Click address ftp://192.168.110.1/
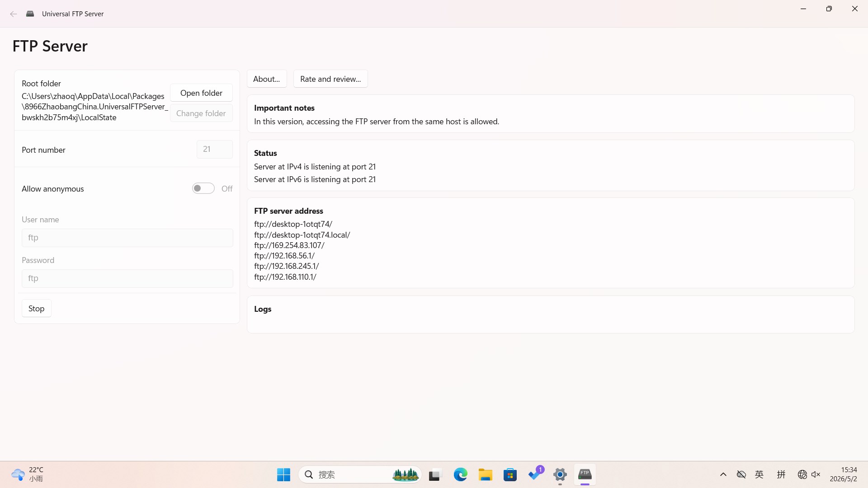868x488 pixels. (285, 277)
